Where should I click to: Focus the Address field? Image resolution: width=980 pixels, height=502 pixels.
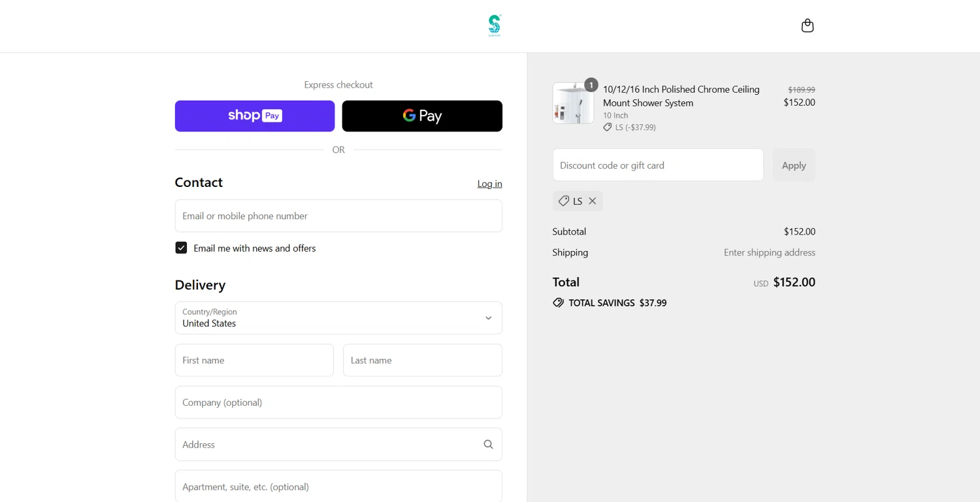click(338, 444)
